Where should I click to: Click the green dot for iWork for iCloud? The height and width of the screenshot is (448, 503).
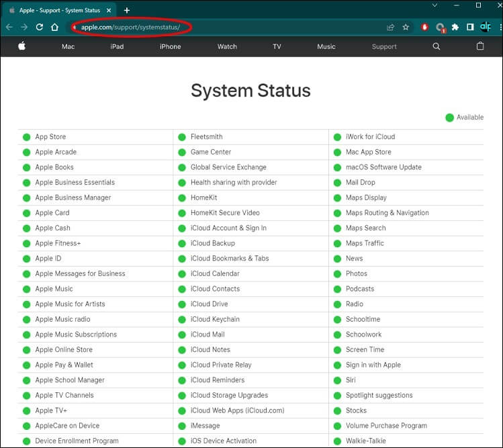337,137
